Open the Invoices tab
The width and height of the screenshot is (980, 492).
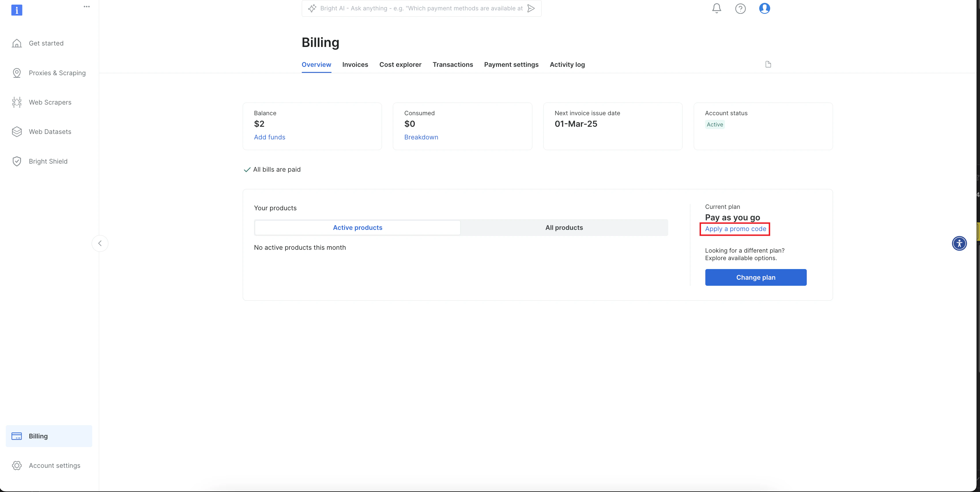pos(355,65)
